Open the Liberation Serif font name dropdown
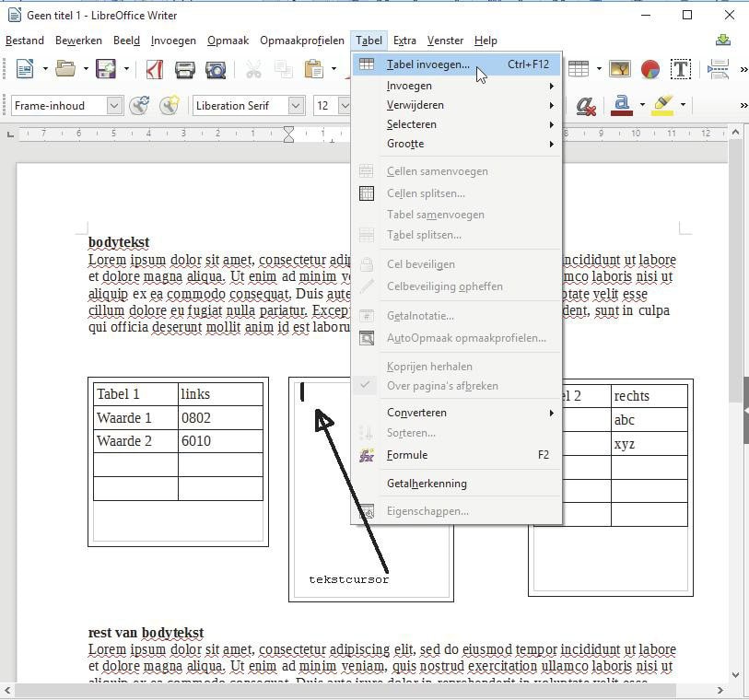749x700 pixels. [x=296, y=106]
